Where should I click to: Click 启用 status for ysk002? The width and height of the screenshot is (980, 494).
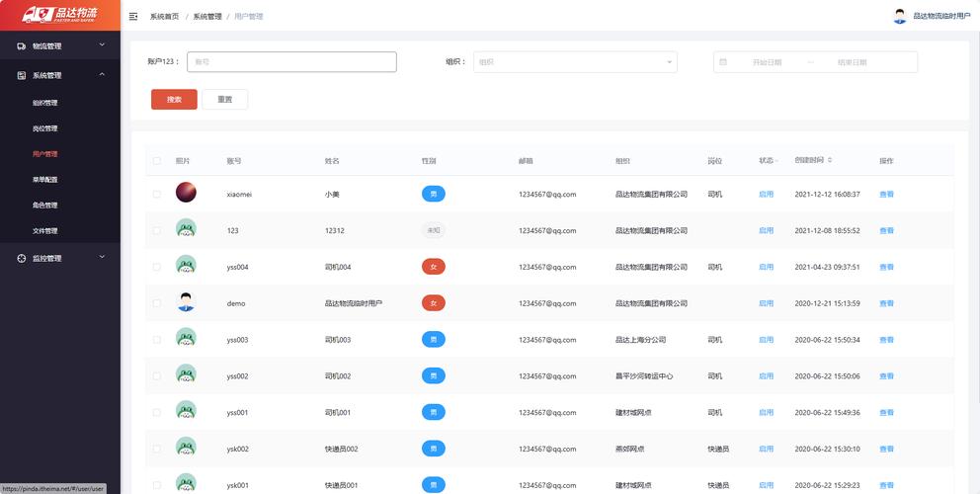[766, 449]
